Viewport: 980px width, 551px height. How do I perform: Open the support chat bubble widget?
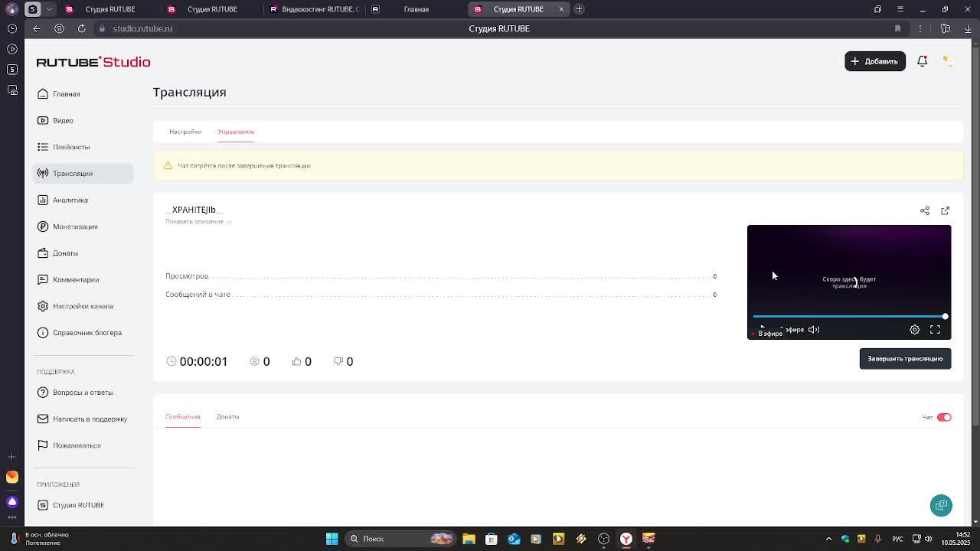941,505
